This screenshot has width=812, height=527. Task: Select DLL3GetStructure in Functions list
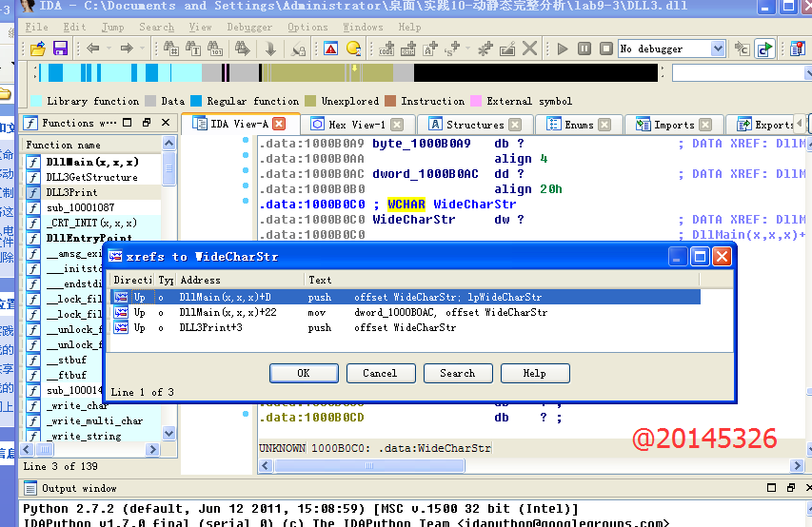coord(91,177)
